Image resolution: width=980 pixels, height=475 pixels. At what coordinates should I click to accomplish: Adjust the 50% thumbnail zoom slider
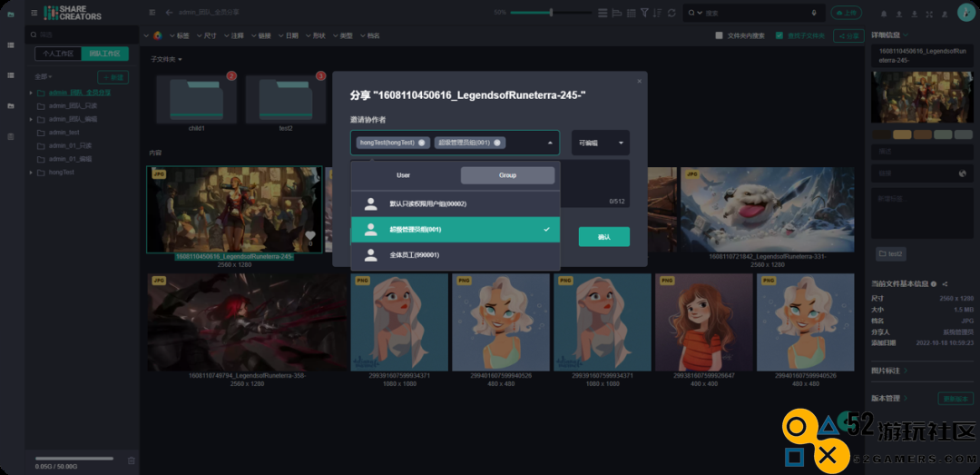coord(551,13)
